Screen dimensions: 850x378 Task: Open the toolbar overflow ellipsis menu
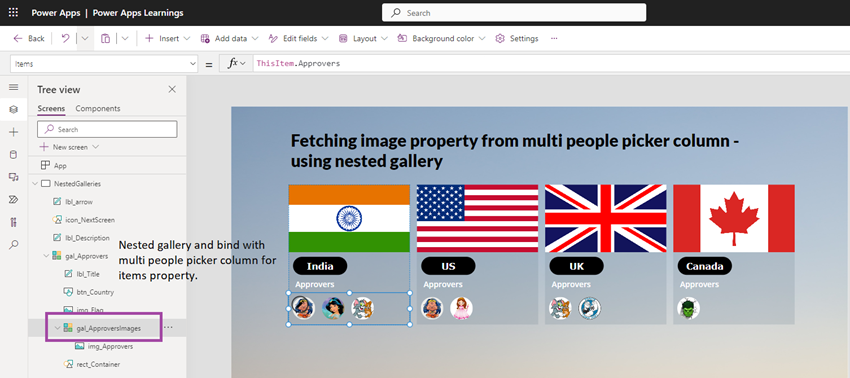[554, 39]
